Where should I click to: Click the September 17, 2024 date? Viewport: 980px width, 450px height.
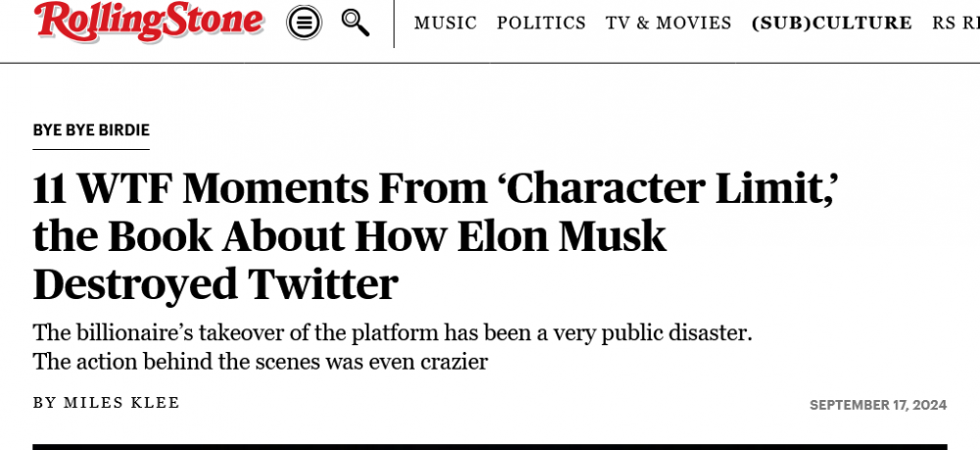(x=878, y=405)
